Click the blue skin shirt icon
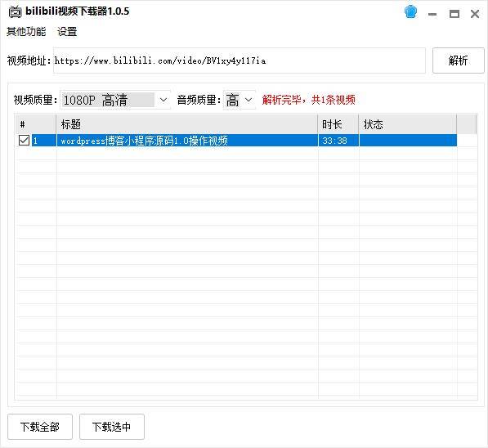Screen dimensions: 488x448 (410, 12)
